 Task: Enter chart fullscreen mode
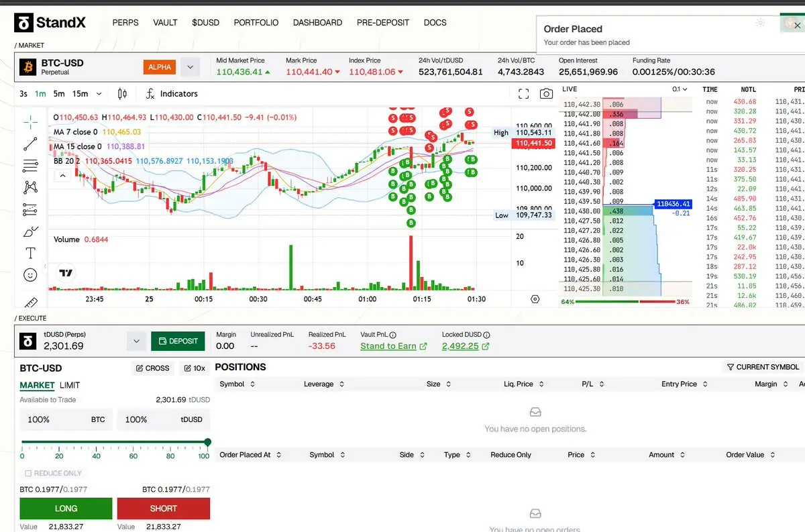(x=524, y=94)
